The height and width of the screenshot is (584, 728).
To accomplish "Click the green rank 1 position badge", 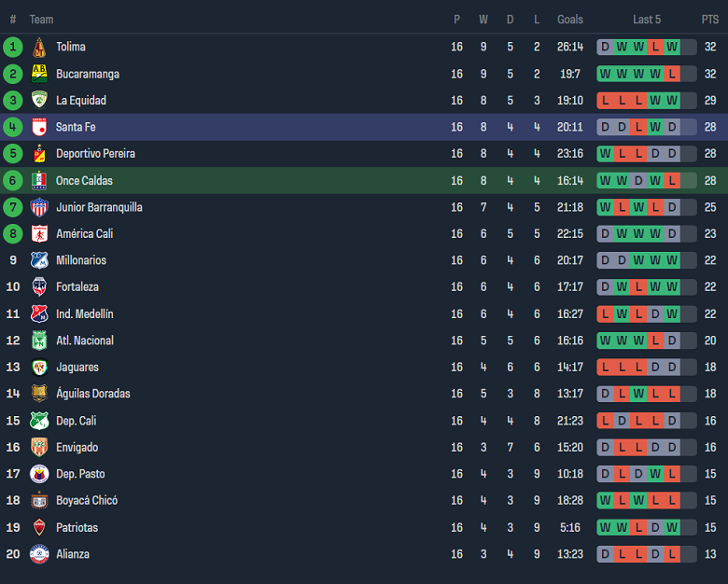I will (13, 47).
